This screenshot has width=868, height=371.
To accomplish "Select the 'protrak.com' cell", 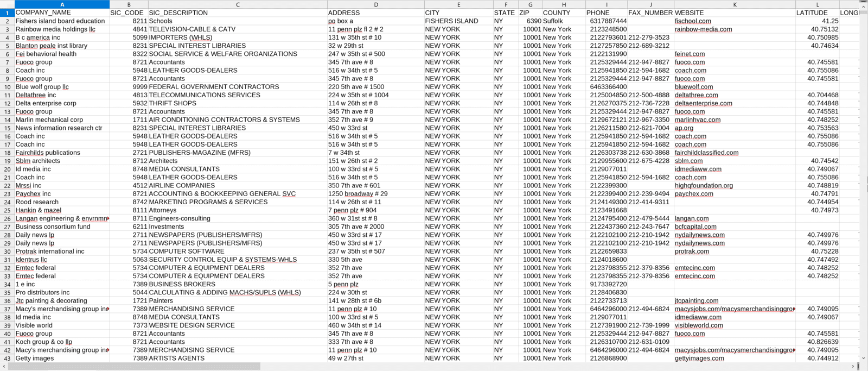I will click(735, 251).
